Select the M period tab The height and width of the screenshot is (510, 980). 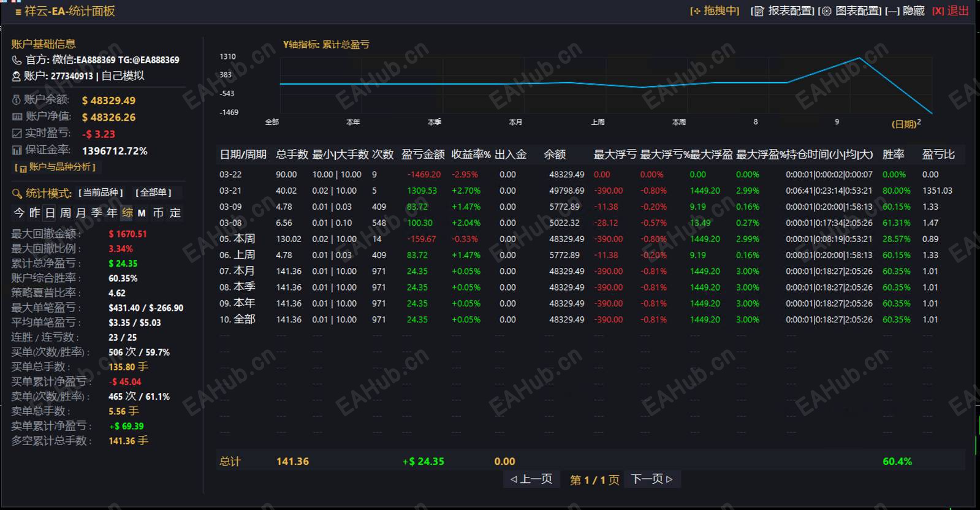(142, 213)
